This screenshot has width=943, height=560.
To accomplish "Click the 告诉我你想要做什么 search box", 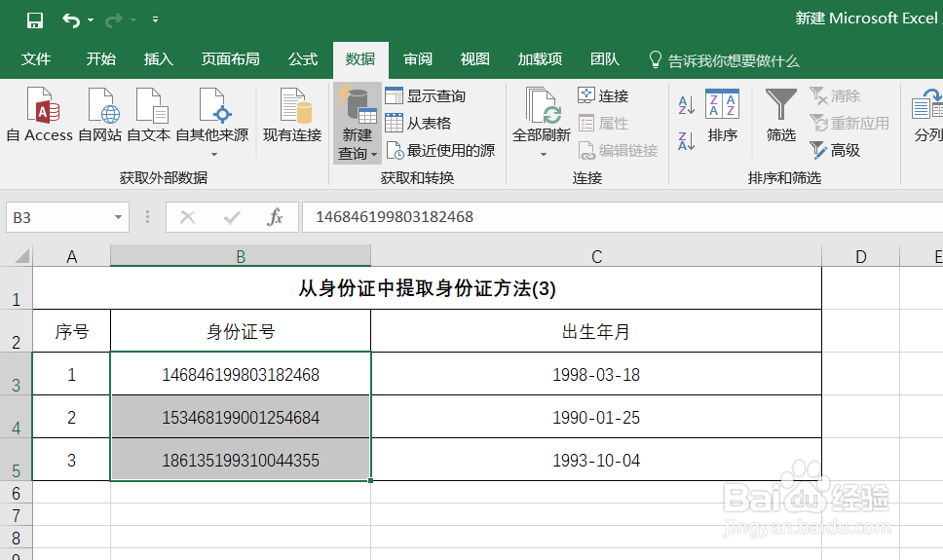I will pos(725,60).
